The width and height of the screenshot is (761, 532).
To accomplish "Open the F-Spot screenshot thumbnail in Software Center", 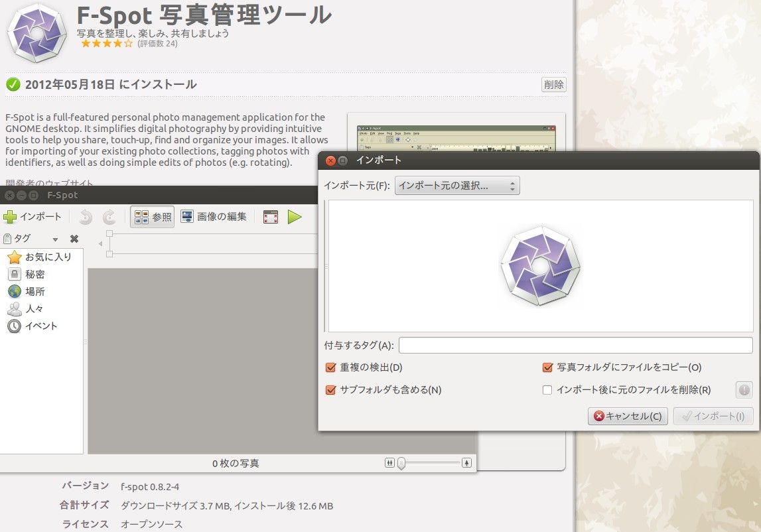I will point(456,139).
